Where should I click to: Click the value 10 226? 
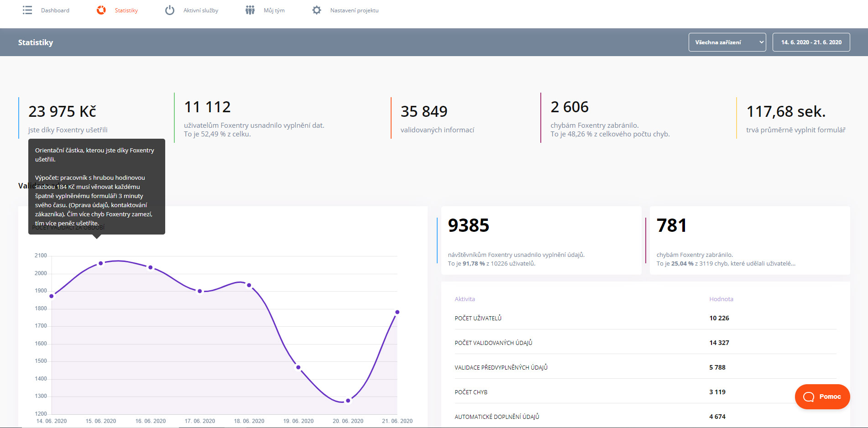coord(719,318)
